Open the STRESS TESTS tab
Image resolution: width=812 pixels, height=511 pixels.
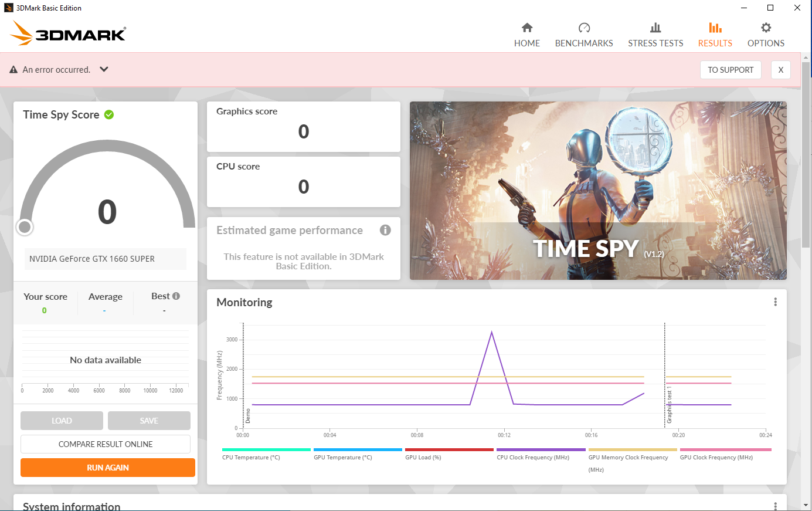click(655, 35)
